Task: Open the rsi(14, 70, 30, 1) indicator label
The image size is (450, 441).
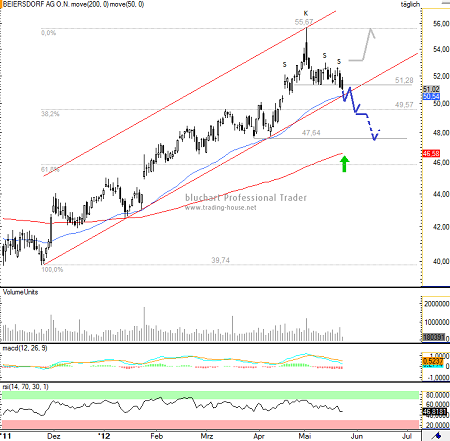Action: (26, 387)
